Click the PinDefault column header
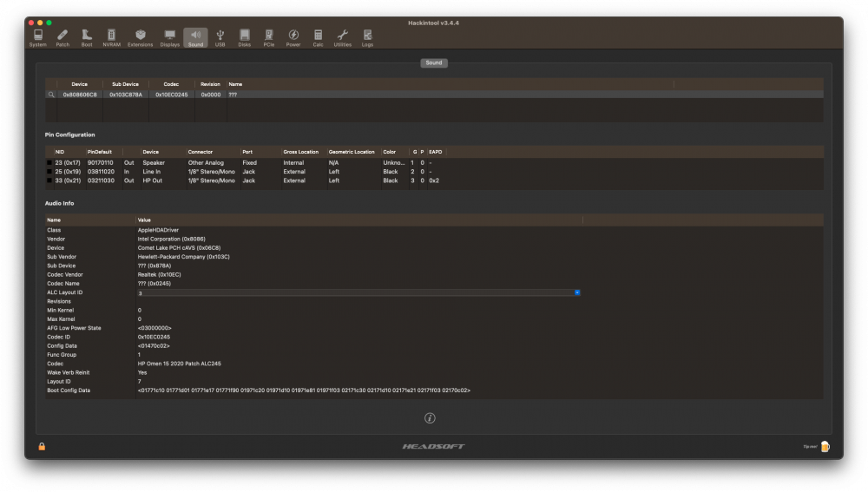The height and width of the screenshot is (492, 868). pos(100,152)
